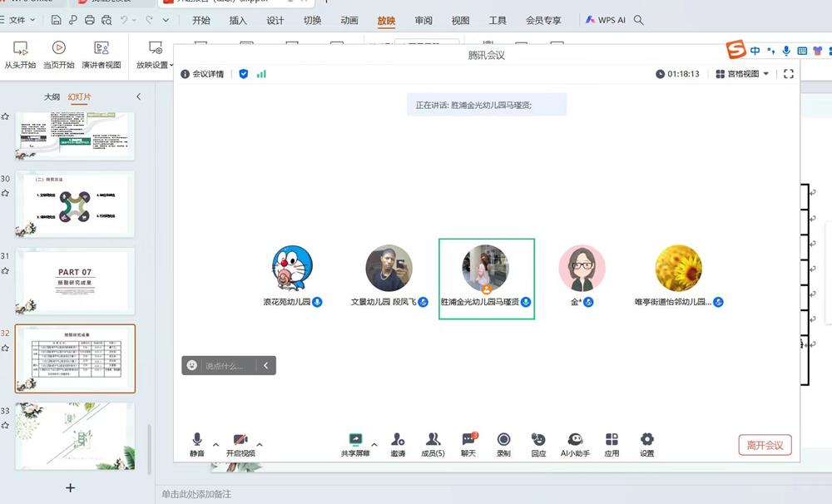Click microphone icon beside 胜浦金光幼儿园马瑾贤
Viewport: 832px width, 504px height.
point(526,302)
